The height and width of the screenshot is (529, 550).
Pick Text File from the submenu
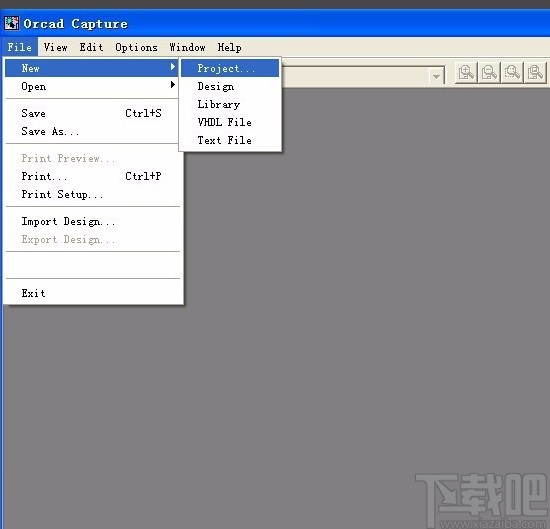point(230,140)
